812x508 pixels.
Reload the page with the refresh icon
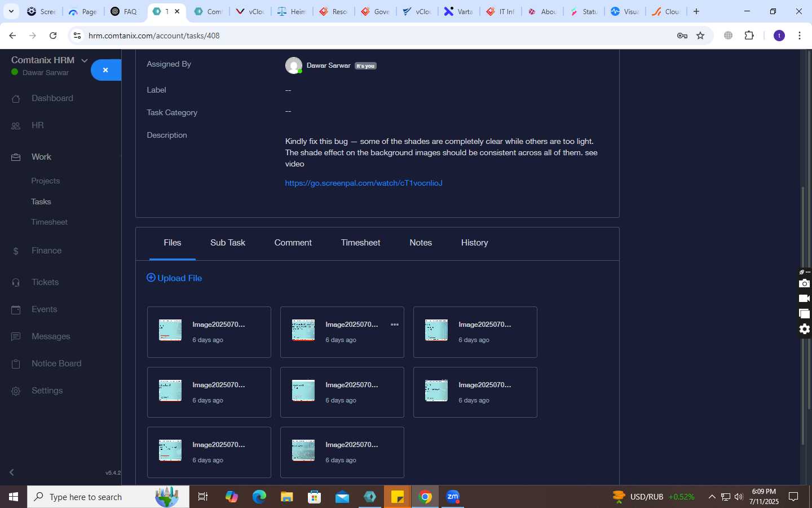(53, 36)
